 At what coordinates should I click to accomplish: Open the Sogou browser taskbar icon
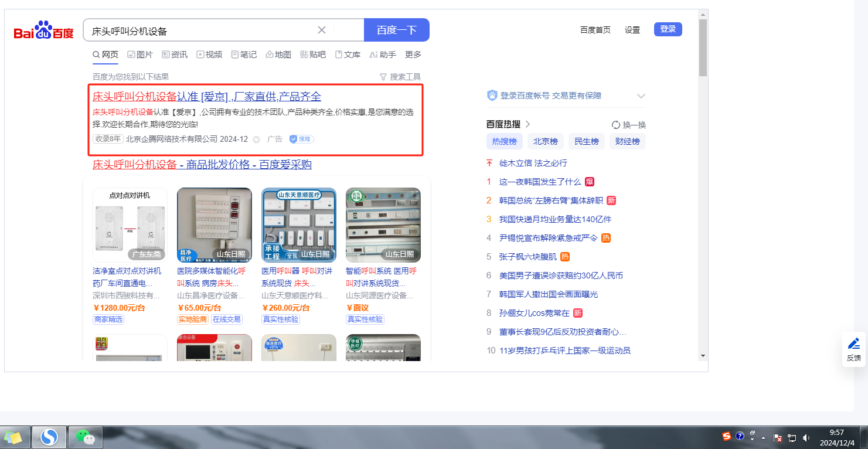coord(49,437)
